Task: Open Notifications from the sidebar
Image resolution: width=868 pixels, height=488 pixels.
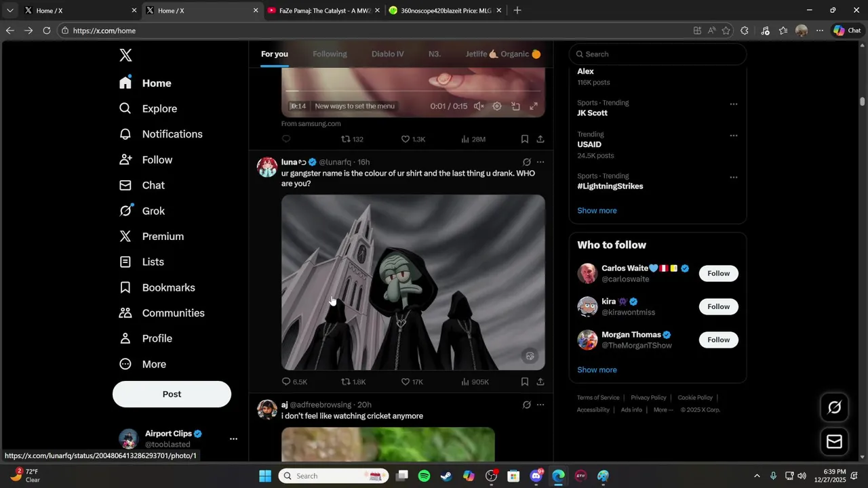Action: [161, 134]
